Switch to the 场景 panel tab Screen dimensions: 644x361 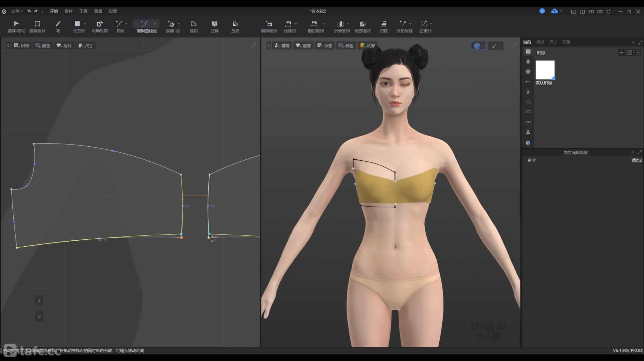click(540, 42)
